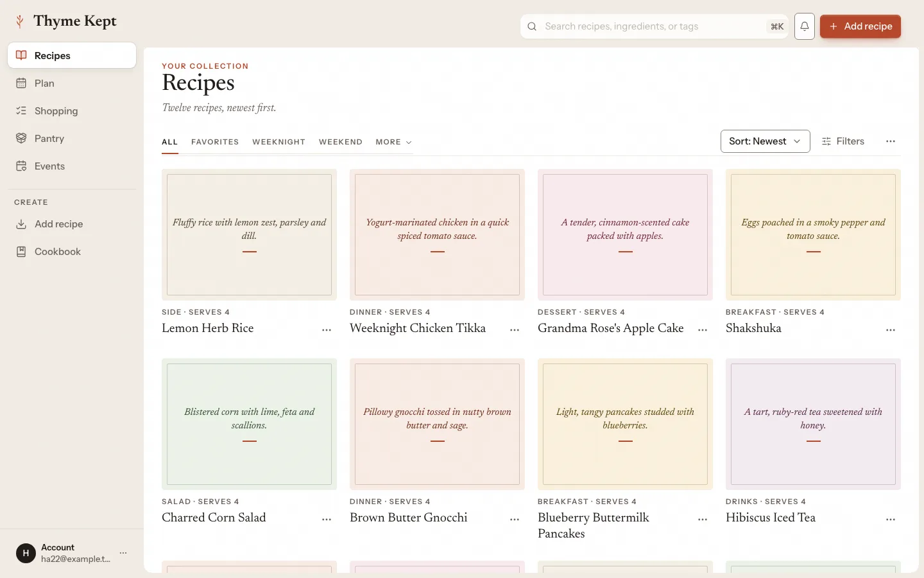Open the Lemon Herb Rice recipe title

point(208,328)
